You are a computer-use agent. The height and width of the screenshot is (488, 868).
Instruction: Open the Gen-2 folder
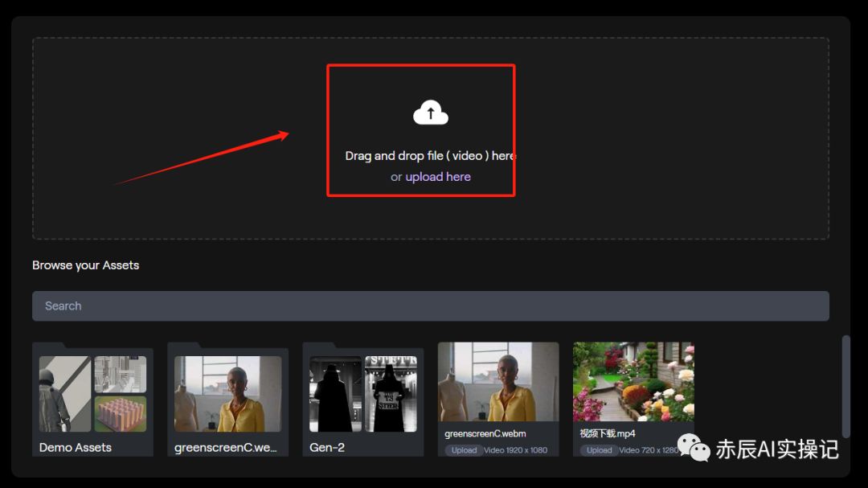[x=362, y=400]
